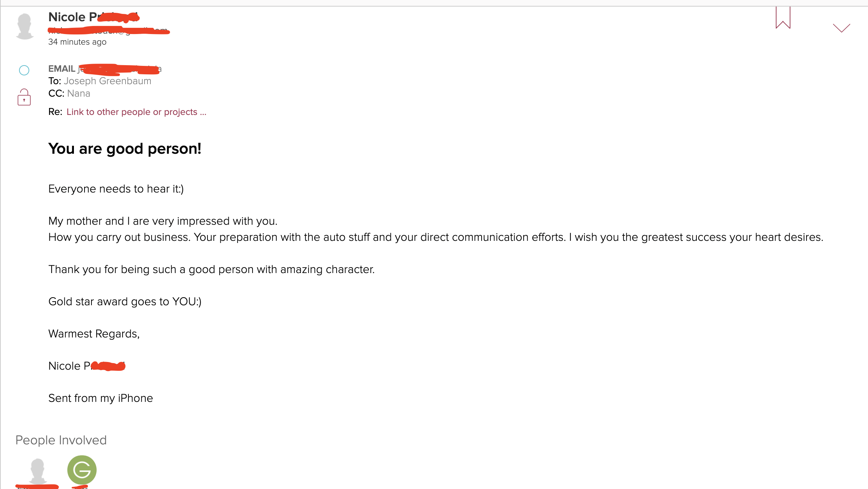Click the bold sender name Nicole in header
This screenshot has width=868, height=489.
(x=67, y=17)
